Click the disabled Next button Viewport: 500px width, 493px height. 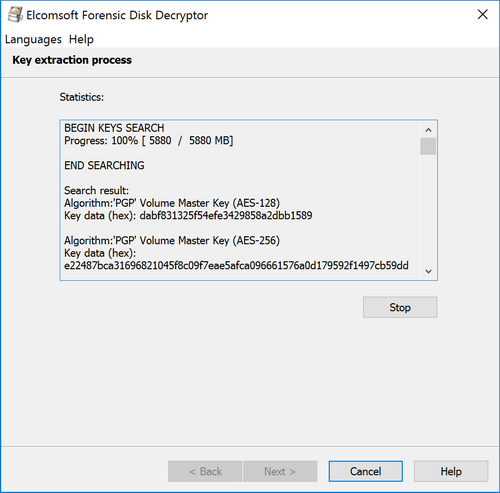click(280, 471)
